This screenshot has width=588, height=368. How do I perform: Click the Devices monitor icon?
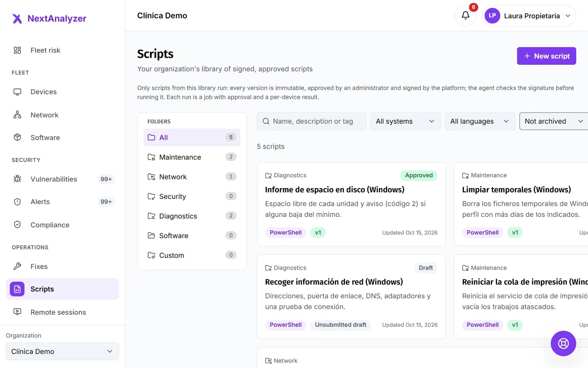(17, 92)
